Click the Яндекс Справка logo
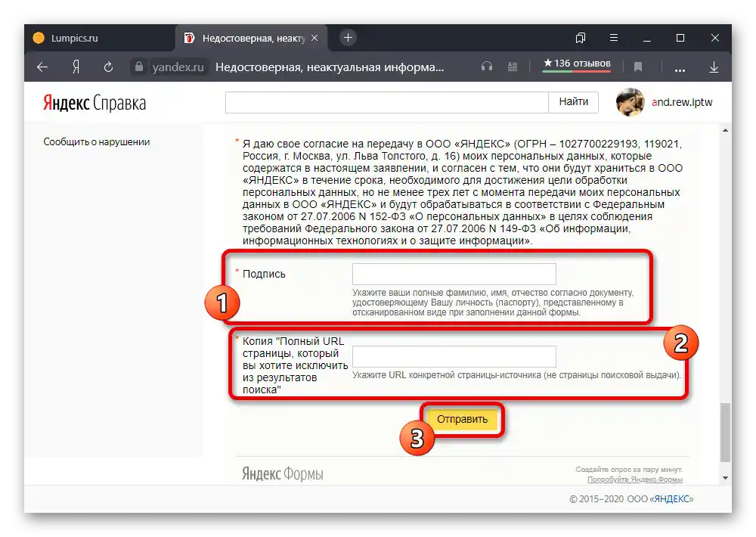This screenshot has height=537, width=756. click(x=94, y=102)
